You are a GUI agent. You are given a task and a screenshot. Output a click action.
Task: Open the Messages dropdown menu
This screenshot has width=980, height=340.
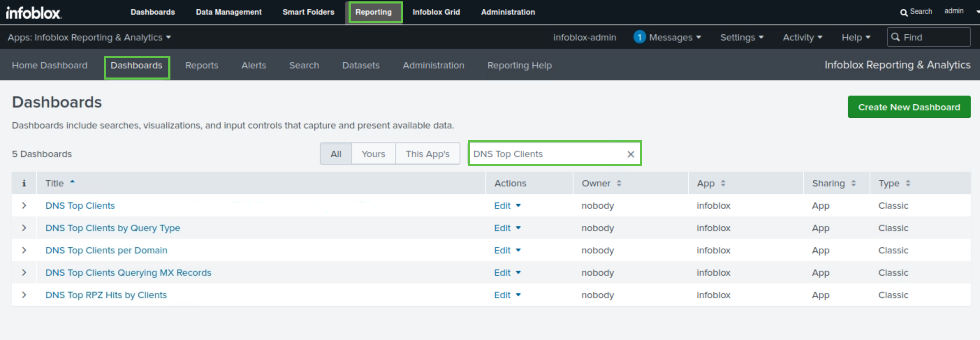point(675,37)
